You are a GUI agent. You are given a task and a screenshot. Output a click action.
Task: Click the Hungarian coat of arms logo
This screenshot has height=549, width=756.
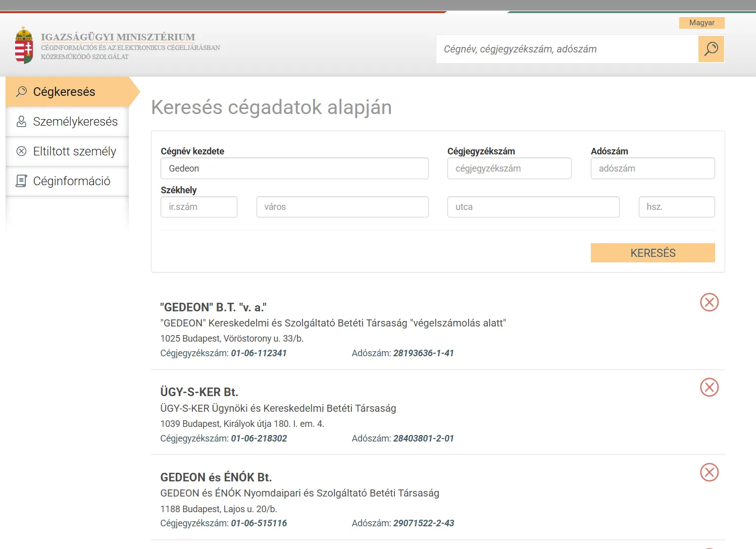[x=24, y=45]
